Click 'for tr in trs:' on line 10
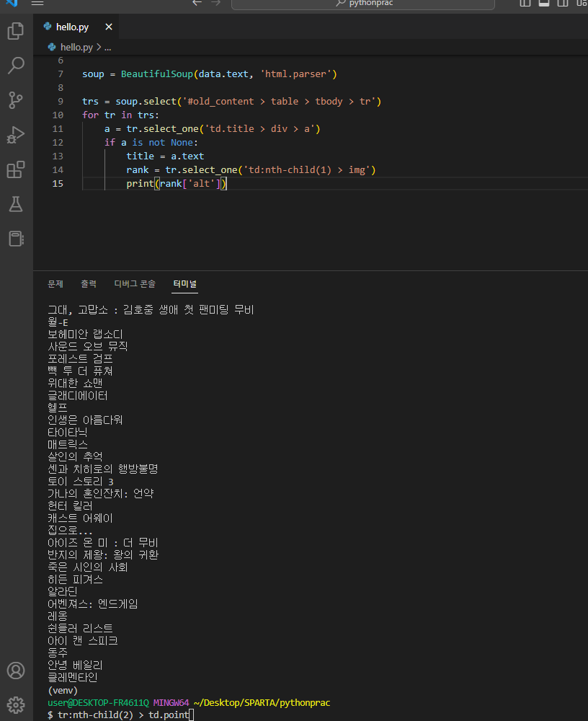The height and width of the screenshot is (721, 588). click(120, 115)
